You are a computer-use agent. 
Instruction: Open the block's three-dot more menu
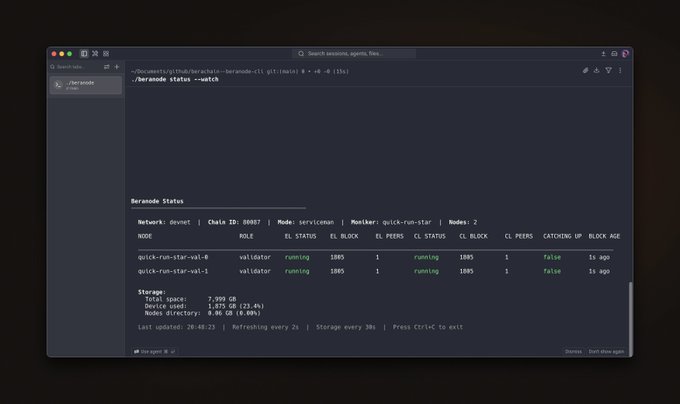[620, 70]
